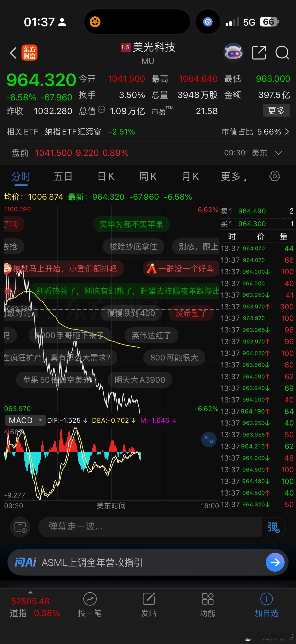Switch to the 月K tab
Image resolution: width=296 pixels, height=644 pixels.
pos(190,176)
